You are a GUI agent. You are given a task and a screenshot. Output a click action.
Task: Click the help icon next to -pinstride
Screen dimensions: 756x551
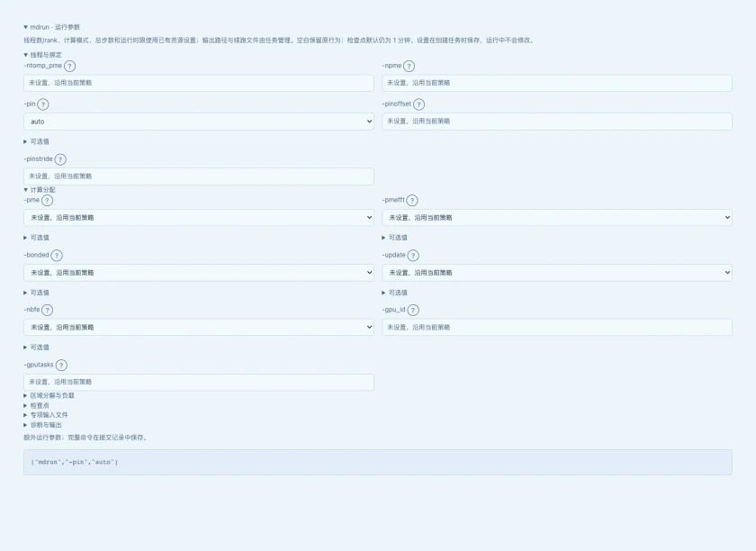(x=60, y=159)
